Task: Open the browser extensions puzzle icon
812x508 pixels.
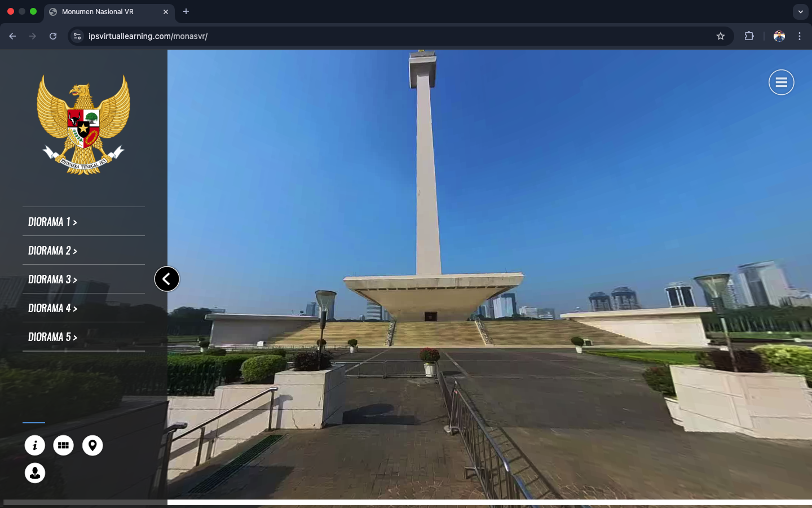Action: [749, 36]
